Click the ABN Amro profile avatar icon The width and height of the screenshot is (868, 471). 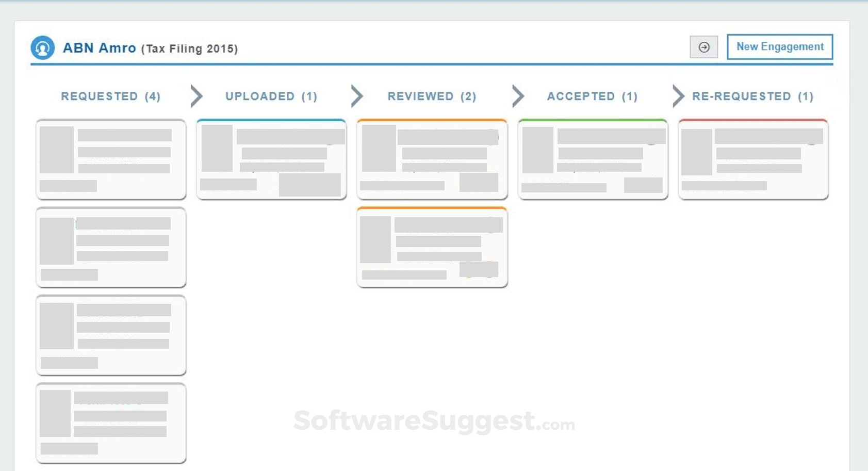pyautogui.click(x=43, y=48)
